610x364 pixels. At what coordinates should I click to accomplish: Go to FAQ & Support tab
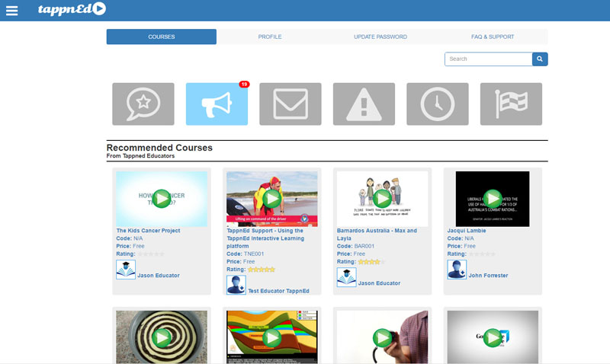[x=492, y=37]
